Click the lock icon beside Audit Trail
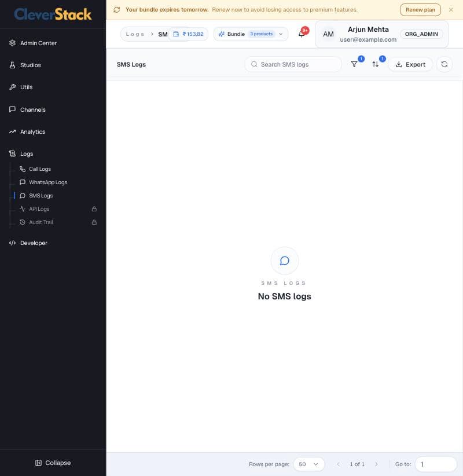 pos(94,222)
